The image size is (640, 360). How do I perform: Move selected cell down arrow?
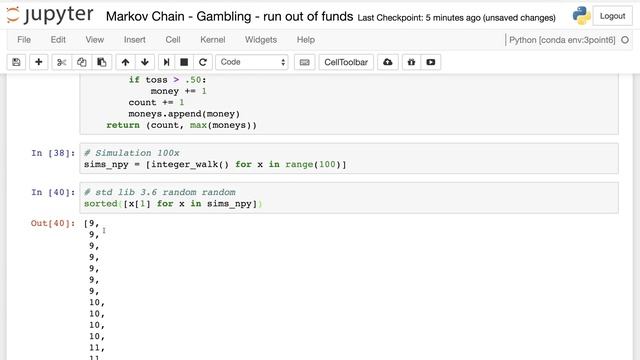tap(145, 62)
